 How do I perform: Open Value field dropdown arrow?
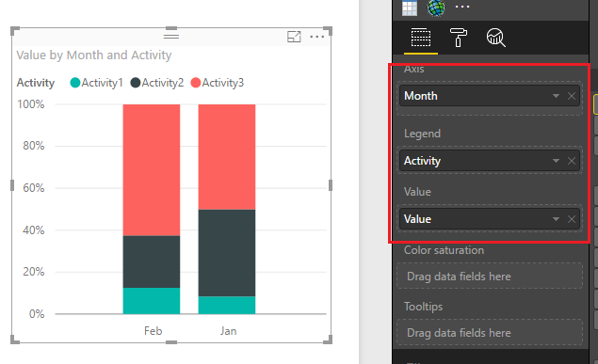[556, 219]
